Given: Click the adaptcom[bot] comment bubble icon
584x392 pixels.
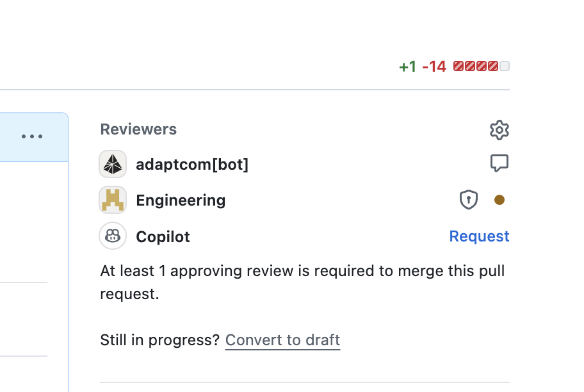Looking at the screenshot, I should click(499, 163).
